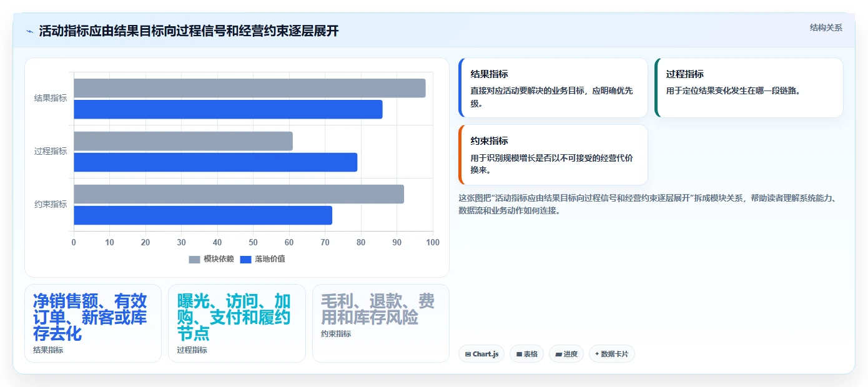Select the blue 过程指标 bar

(215, 162)
